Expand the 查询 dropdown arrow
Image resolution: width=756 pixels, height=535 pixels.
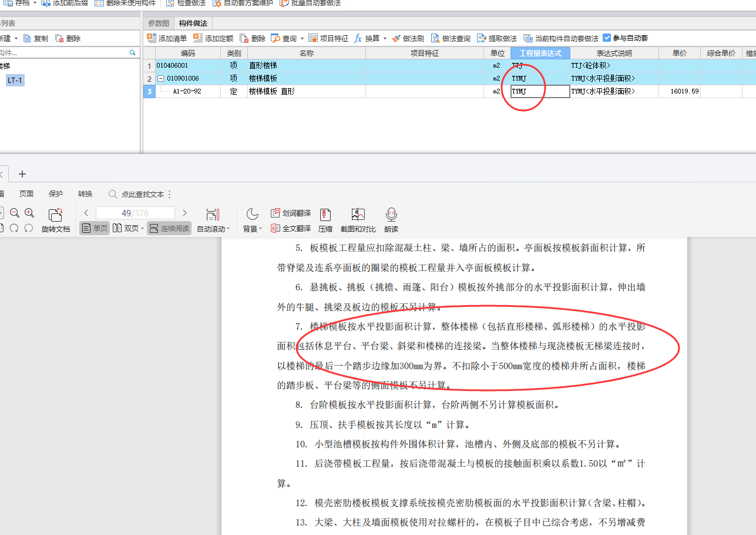(303, 38)
